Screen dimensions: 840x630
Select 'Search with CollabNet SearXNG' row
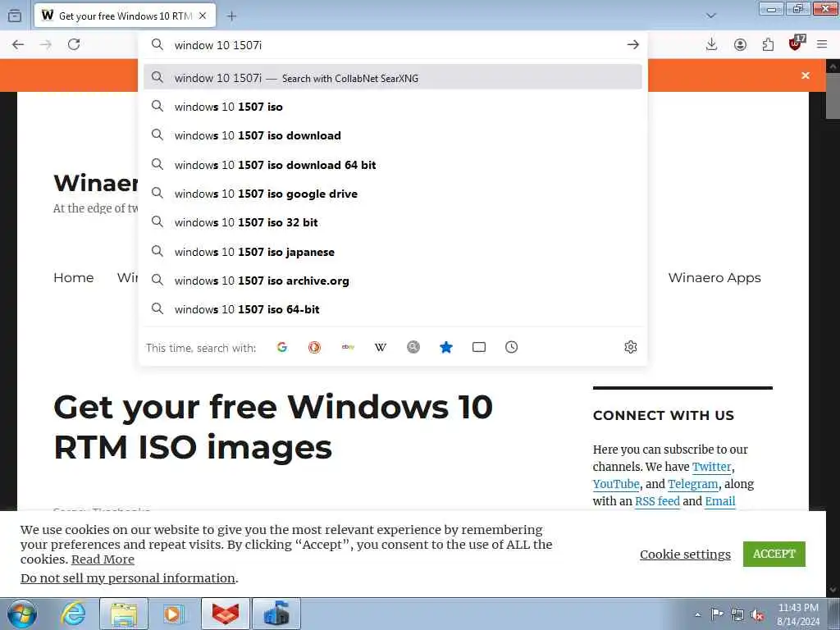coord(393,77)
